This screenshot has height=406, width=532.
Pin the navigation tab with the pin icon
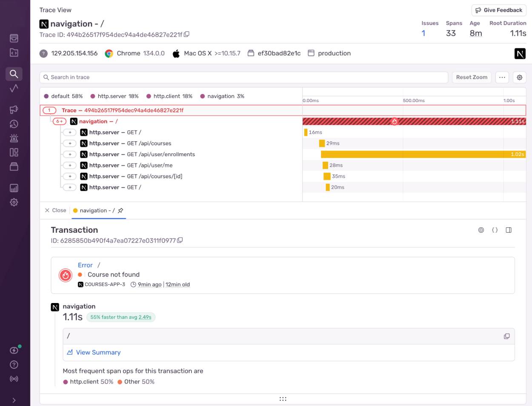coord(120,210)
